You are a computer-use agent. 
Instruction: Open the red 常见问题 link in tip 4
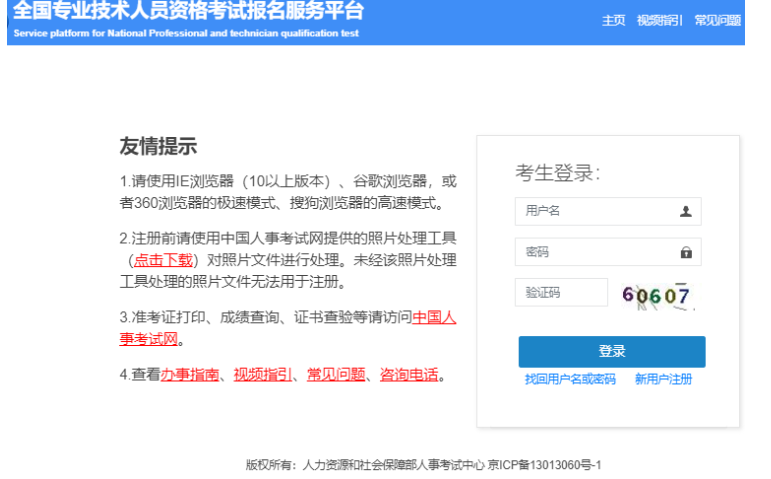pyautogui.click(x=335, y=375)
